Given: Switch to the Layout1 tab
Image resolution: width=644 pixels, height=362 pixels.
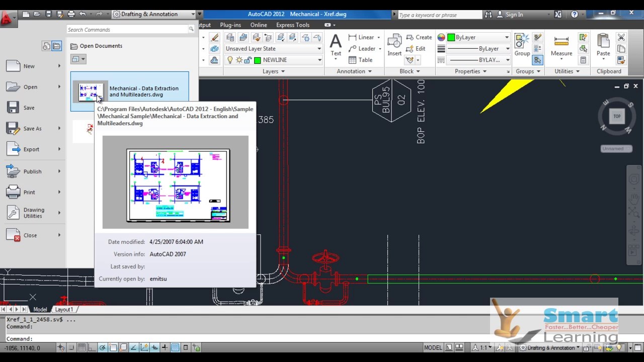Looking at the screenshot, I should click(64, 310).
